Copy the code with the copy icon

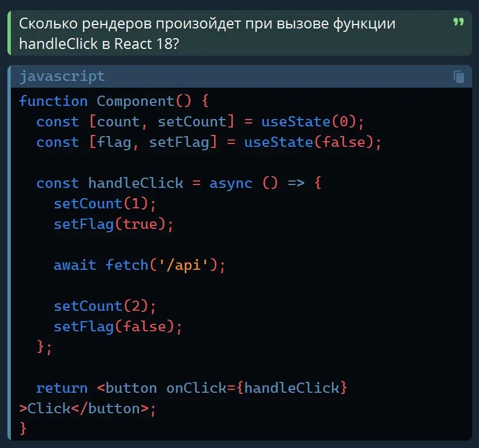459,77
